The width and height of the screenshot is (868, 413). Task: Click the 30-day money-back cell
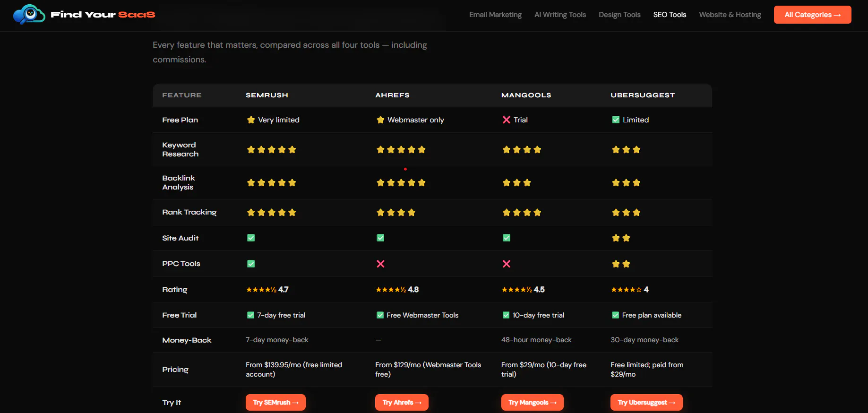(645, 340)
